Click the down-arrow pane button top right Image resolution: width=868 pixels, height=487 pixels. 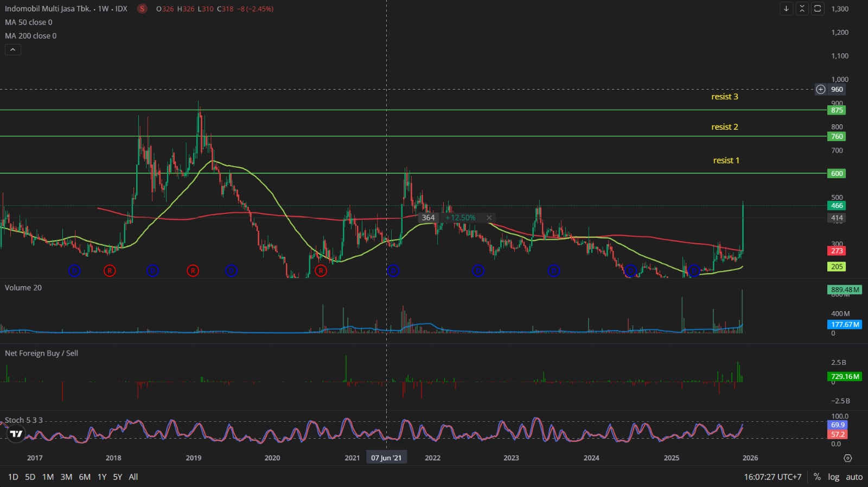786,9
